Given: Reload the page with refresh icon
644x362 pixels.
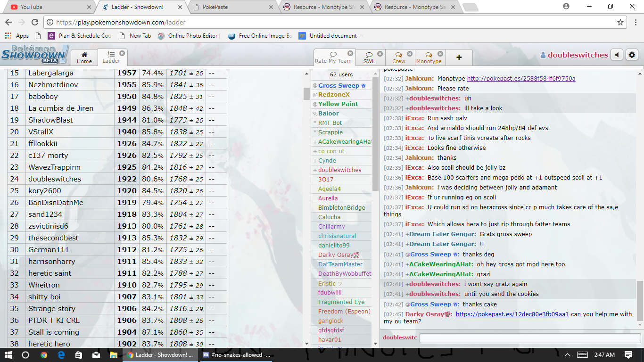Looking at the screenshot, I should [x=34, y=22].
